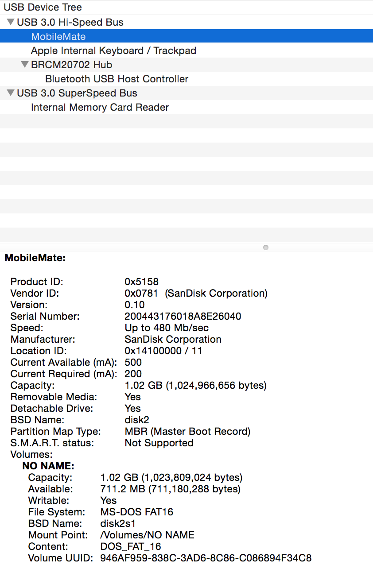Select Internal Memory Card Reader
The width and height of the screenshot is (373, 588).
pyautogui.click(x=100, y=107)
